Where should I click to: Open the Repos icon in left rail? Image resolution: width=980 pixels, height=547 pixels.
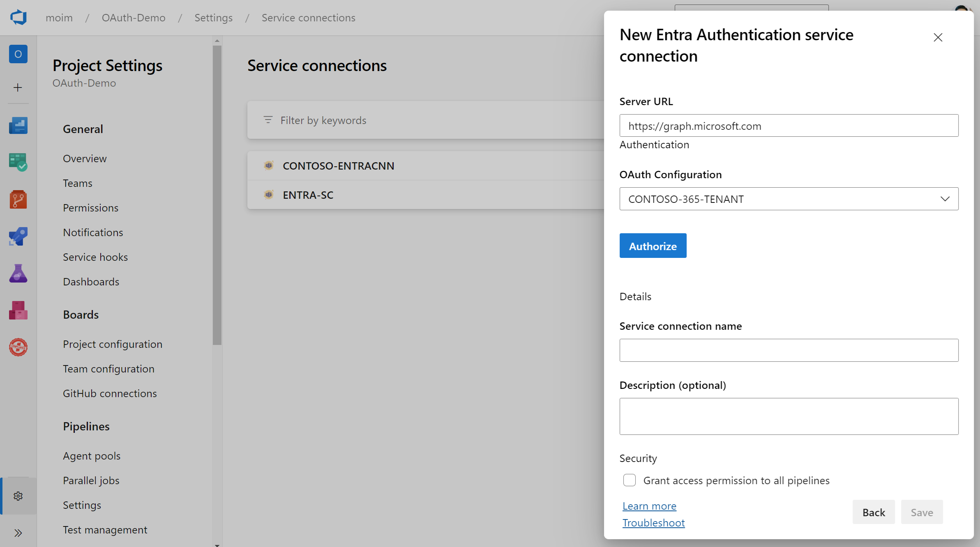18,200
